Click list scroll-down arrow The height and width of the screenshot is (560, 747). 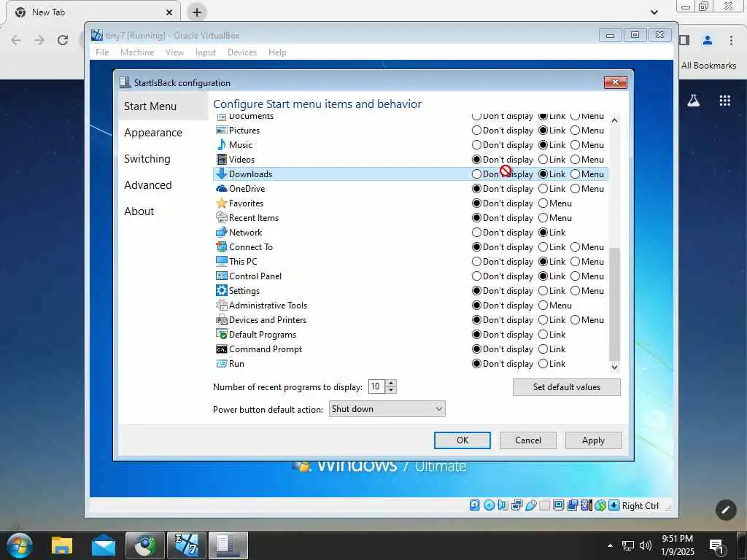pos(614,367)
